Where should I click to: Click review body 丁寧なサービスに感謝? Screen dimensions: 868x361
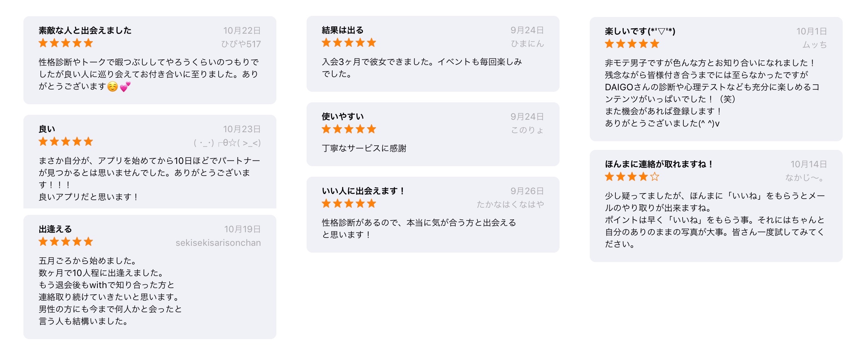click(364, 148)
